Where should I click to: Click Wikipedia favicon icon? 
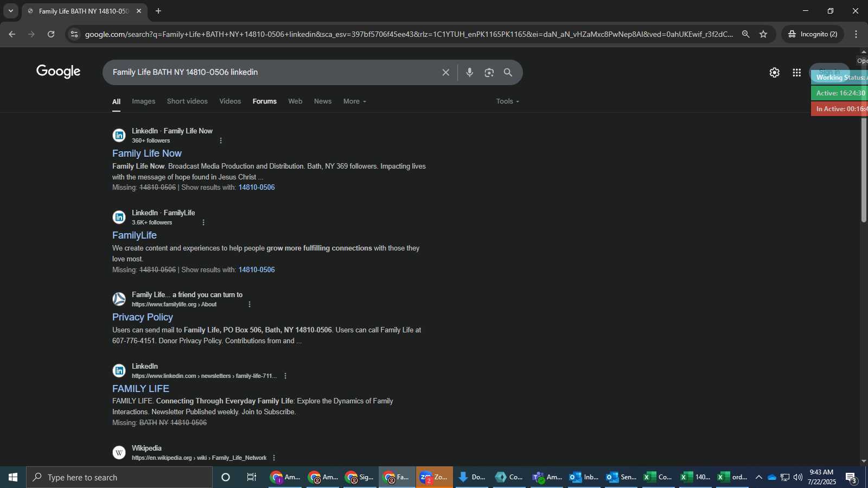click(119, 453)
